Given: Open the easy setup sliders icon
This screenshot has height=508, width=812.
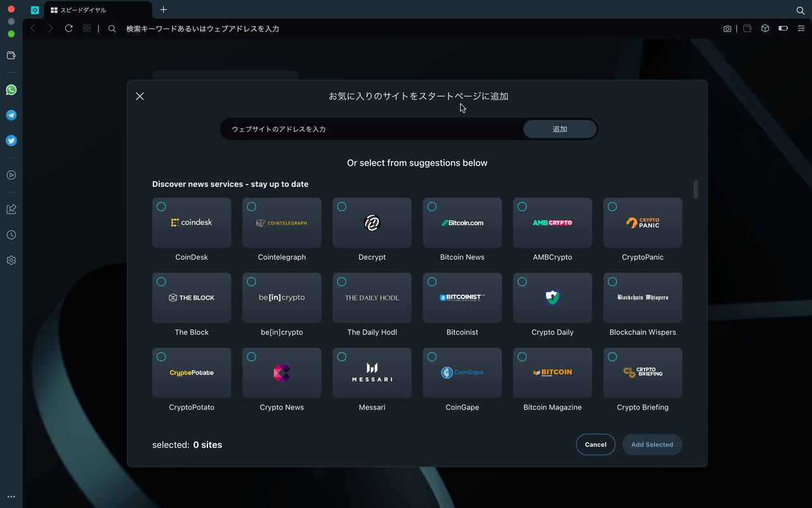Looking at the screenshot, I should 801,29.
